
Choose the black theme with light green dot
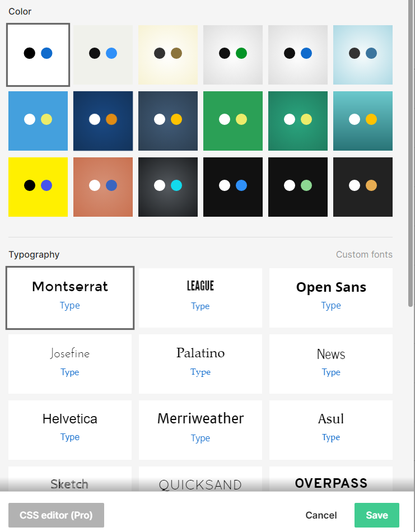(298, 187)
